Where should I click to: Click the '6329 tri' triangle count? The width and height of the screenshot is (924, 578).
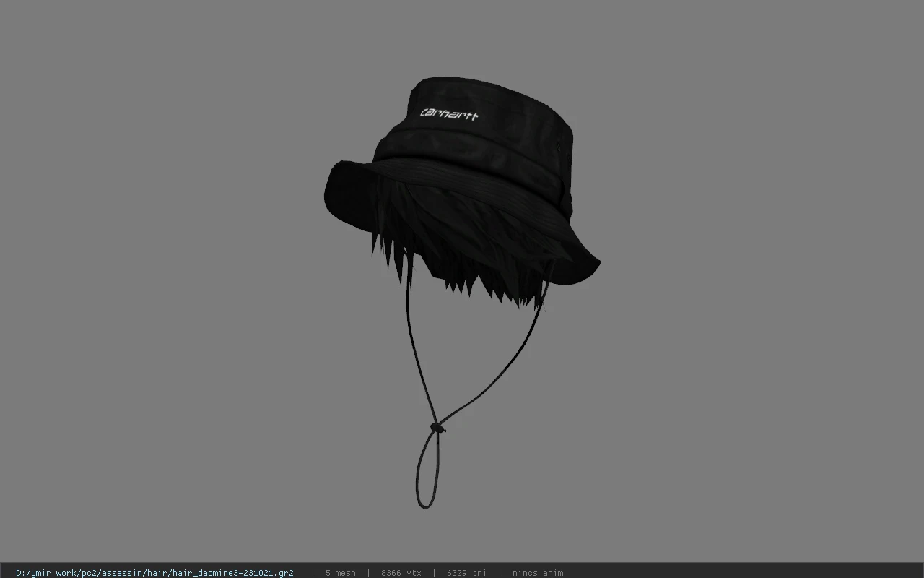pos(466,573)
